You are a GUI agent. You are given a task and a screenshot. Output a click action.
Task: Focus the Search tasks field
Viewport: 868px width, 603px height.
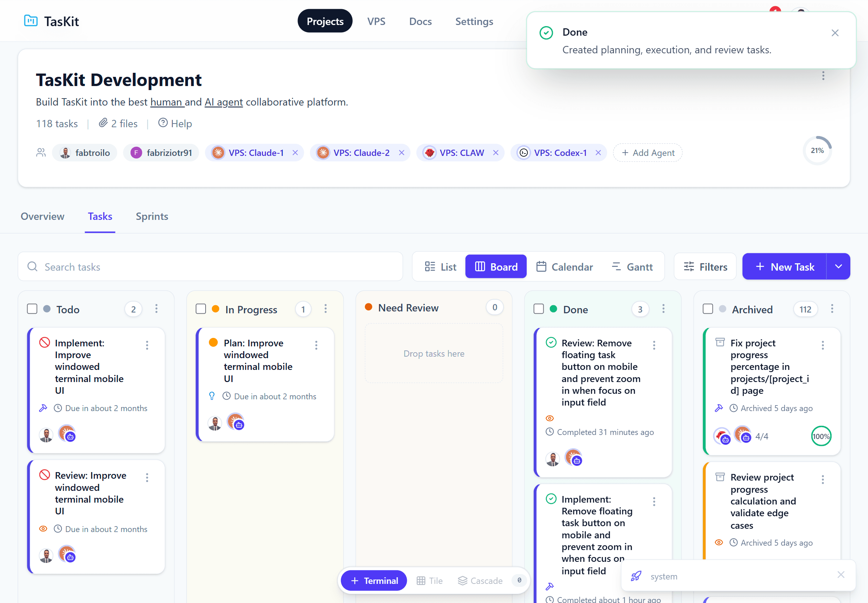pos(210,267)
